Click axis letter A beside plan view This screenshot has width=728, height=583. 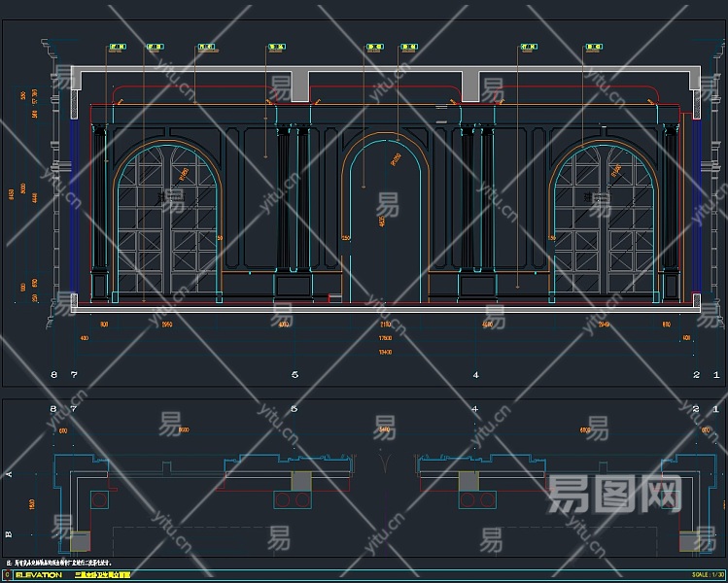pyautogui.click(x=11, y=474)
